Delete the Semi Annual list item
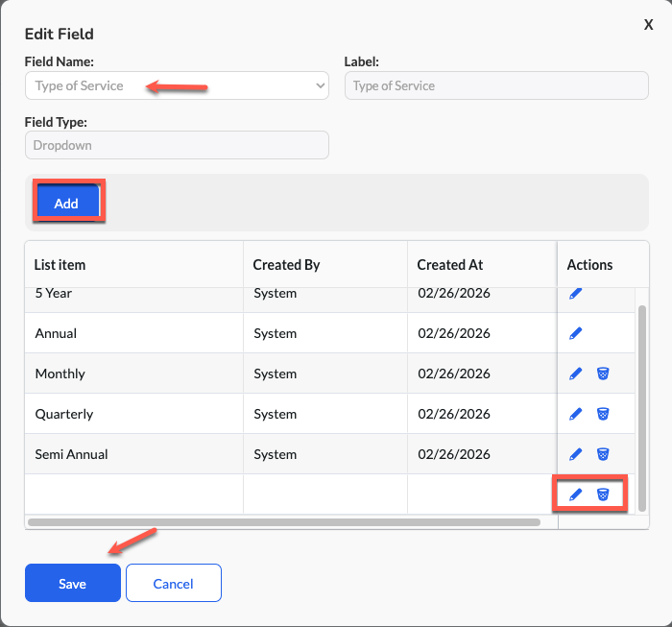This screenshot has width=672, height=627. click(x=603, y=454)
